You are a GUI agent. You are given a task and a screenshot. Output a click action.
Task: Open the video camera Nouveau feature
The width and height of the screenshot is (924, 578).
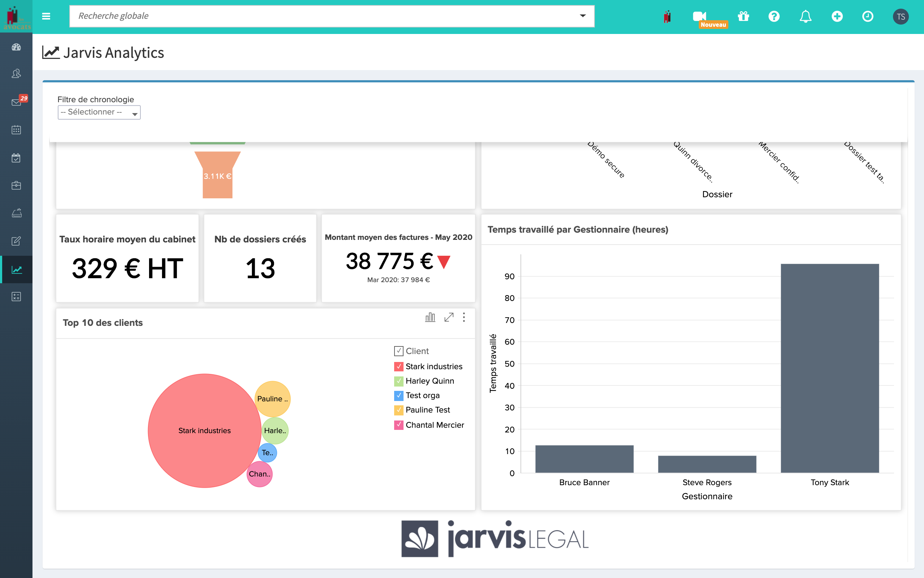click(x=699, y=16)
